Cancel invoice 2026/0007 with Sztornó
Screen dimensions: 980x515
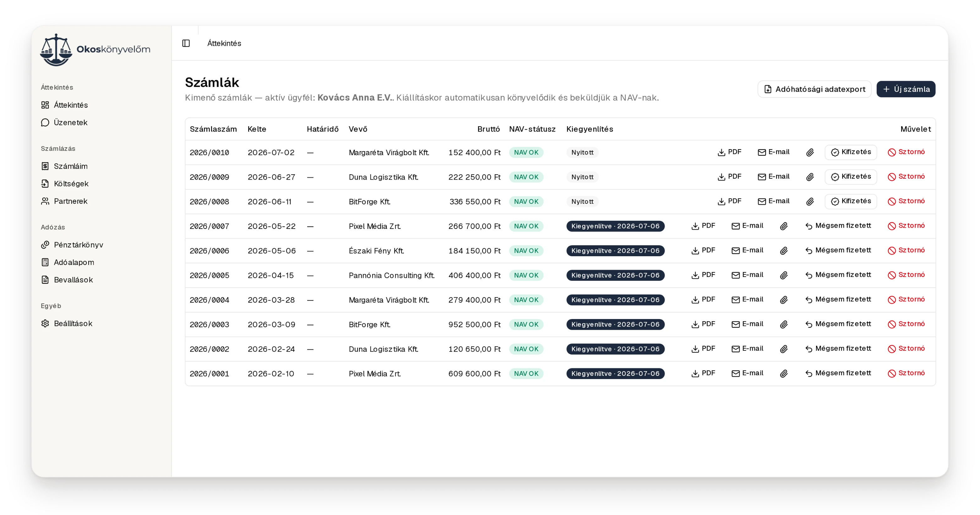pos(906,226)
